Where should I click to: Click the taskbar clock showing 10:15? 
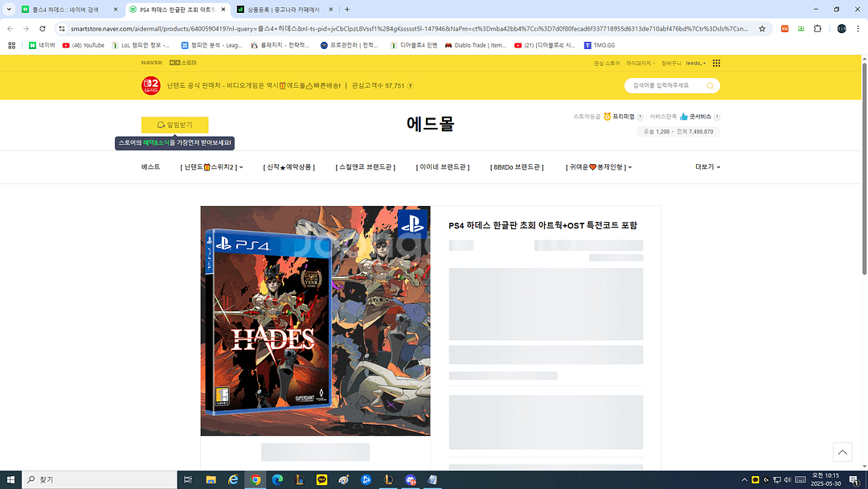click(826, 479)
